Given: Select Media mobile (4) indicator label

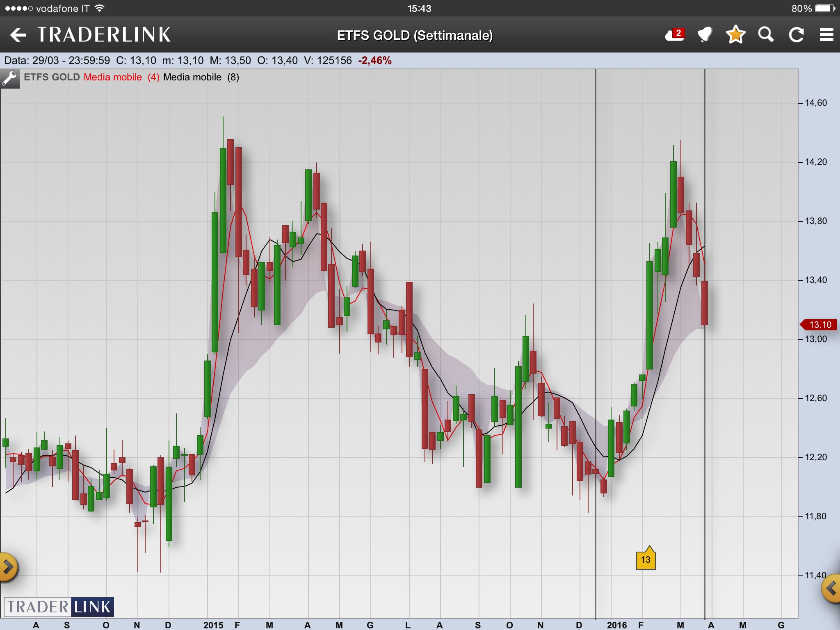Looking at the screenshot, I should (x=121, y=77).
